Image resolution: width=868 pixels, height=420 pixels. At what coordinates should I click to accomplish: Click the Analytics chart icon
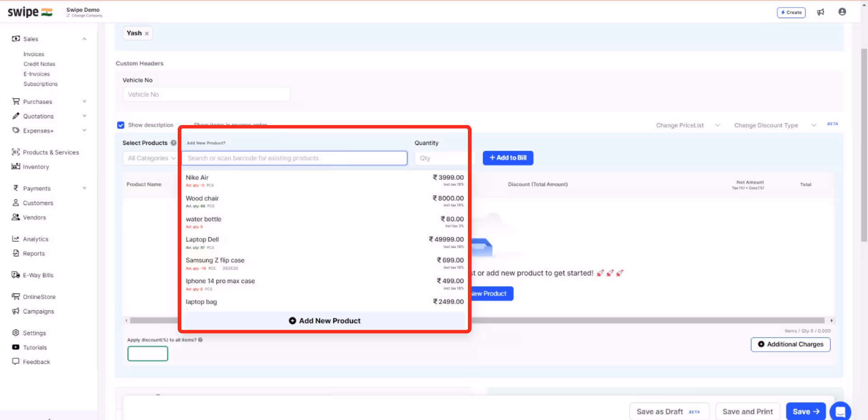tap(16, 238)
